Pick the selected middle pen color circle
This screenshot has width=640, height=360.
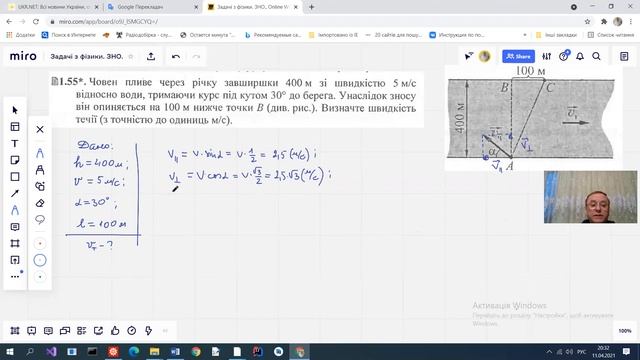[x=40, y=260]
